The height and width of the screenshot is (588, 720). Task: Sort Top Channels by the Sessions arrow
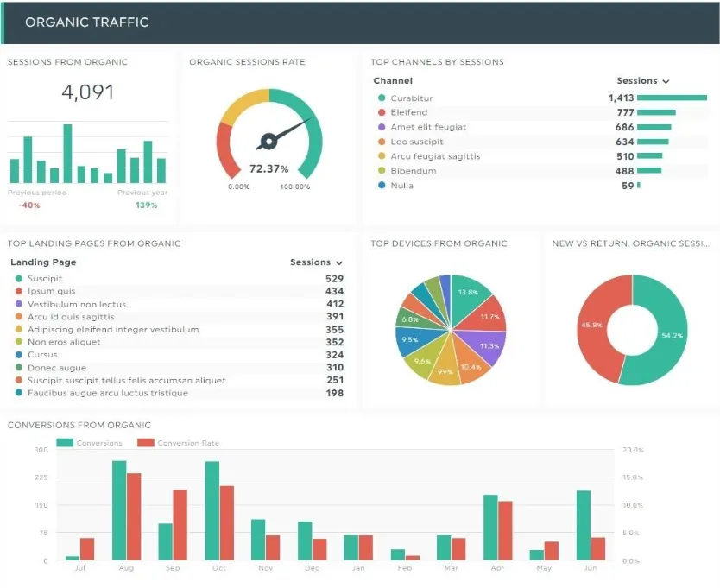[x=666, y=81]
